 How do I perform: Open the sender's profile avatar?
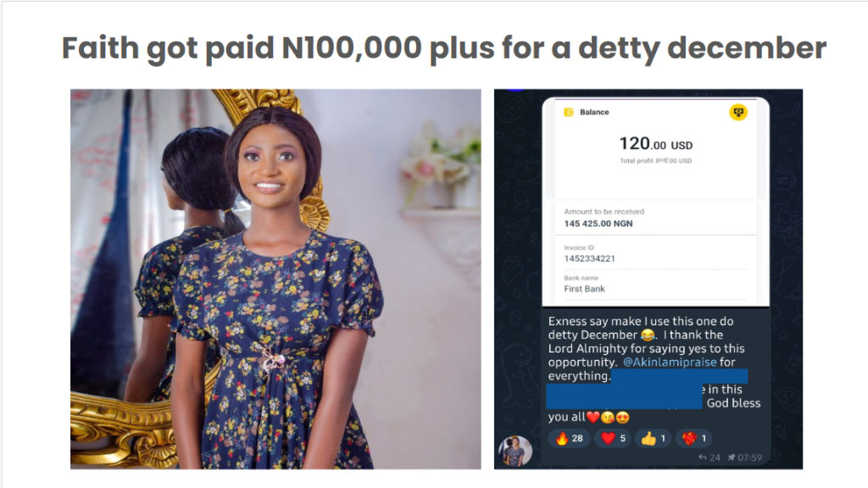point(517,451)
